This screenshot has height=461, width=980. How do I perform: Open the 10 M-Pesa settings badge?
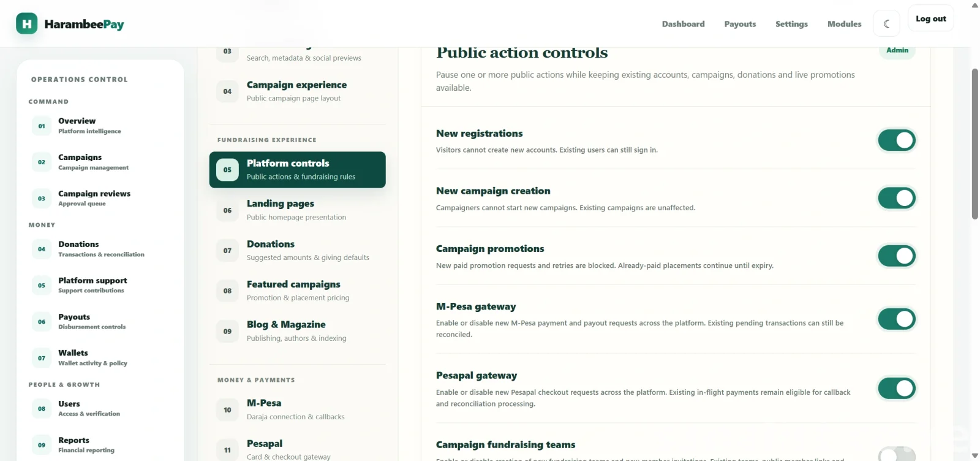point(227,410)
